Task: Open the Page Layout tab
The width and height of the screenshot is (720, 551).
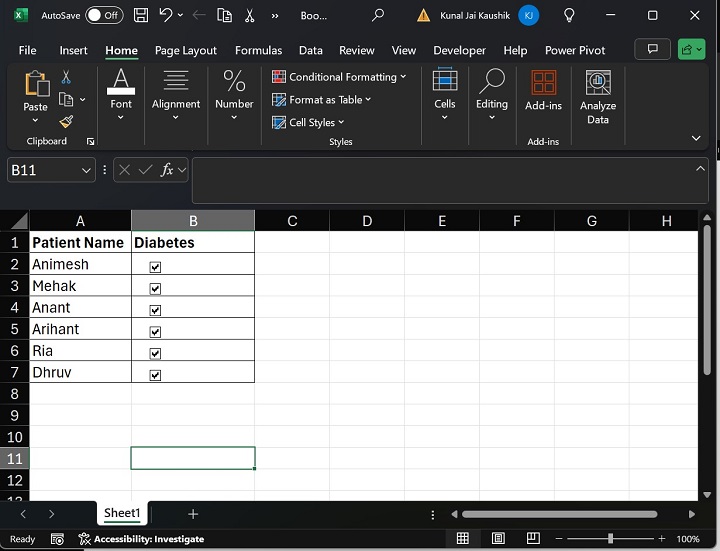Action: coord(186,50)
